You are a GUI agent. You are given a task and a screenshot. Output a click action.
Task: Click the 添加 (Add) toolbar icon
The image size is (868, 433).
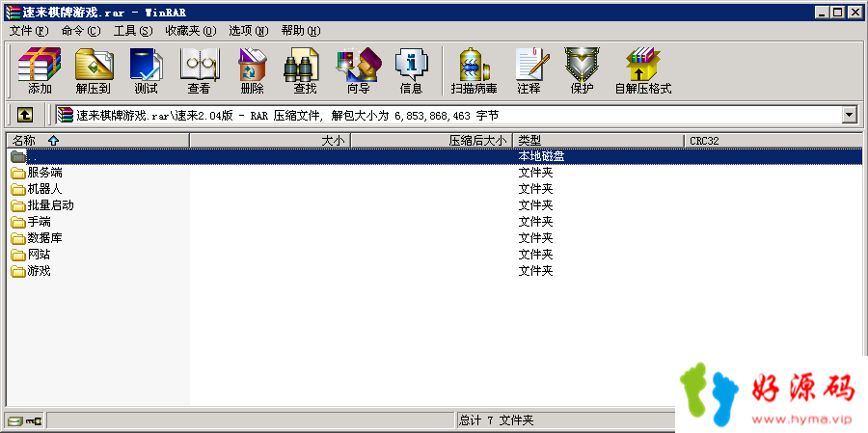[40, 70]
